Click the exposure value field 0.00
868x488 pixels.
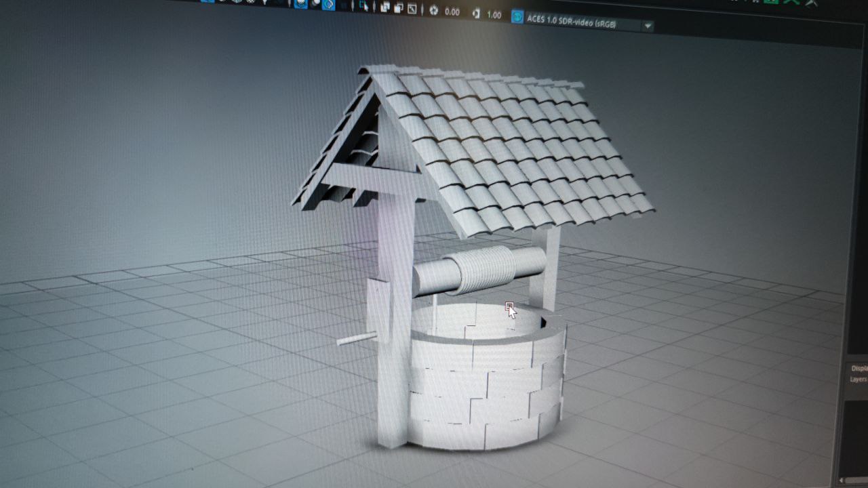(452, 12)
